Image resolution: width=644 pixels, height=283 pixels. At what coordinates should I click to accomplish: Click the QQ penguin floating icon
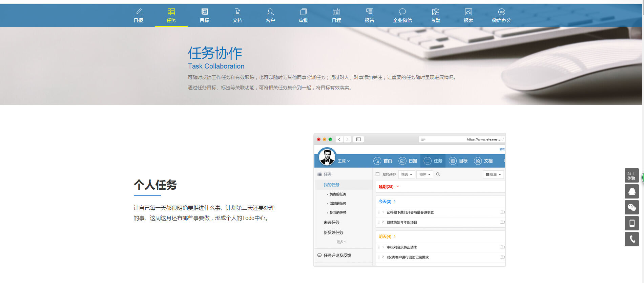pyautogui.click(x=631, y=191)
